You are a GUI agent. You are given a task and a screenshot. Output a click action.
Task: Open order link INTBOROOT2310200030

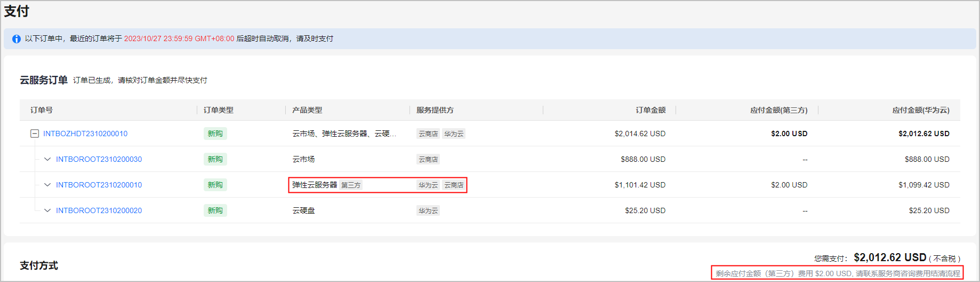pos(99,159)
